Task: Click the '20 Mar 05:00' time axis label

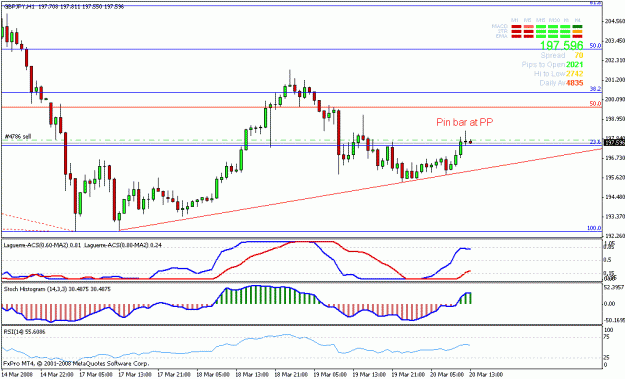Action: (x=446, y=375)
